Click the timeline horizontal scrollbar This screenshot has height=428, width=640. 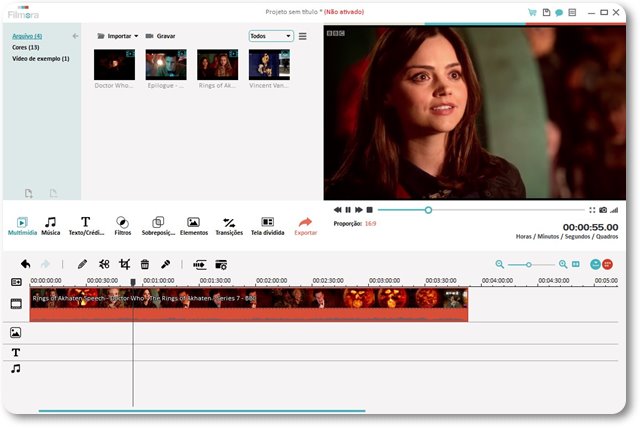pos(202,411)
